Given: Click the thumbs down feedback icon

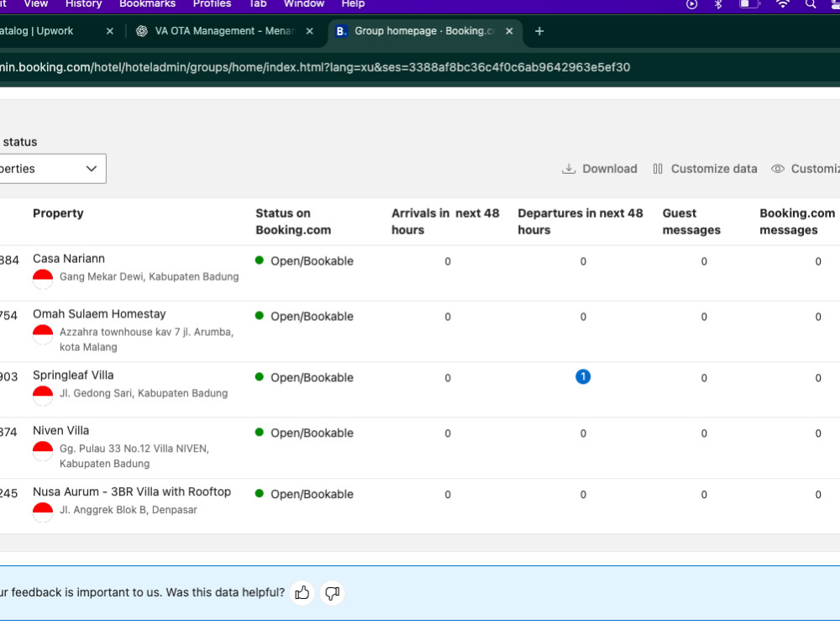Looking at the screenshot, I should pos(332,592).
